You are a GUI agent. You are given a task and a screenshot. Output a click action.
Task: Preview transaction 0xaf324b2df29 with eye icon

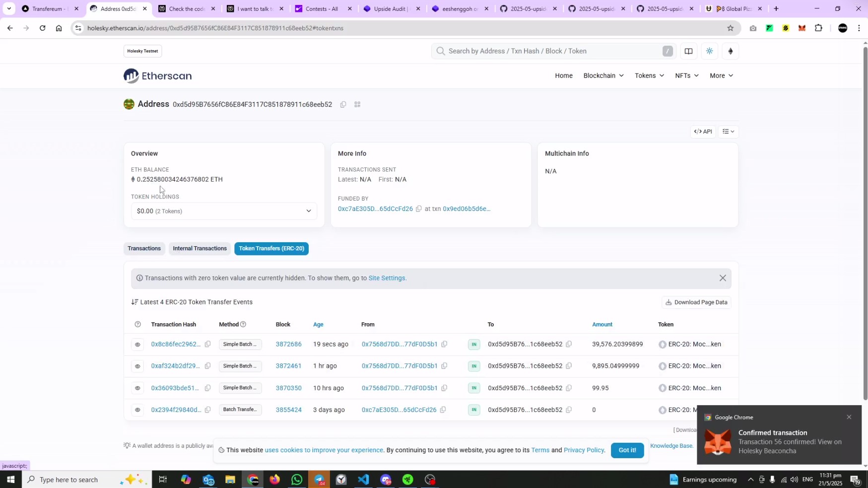(x=138, y=366)
